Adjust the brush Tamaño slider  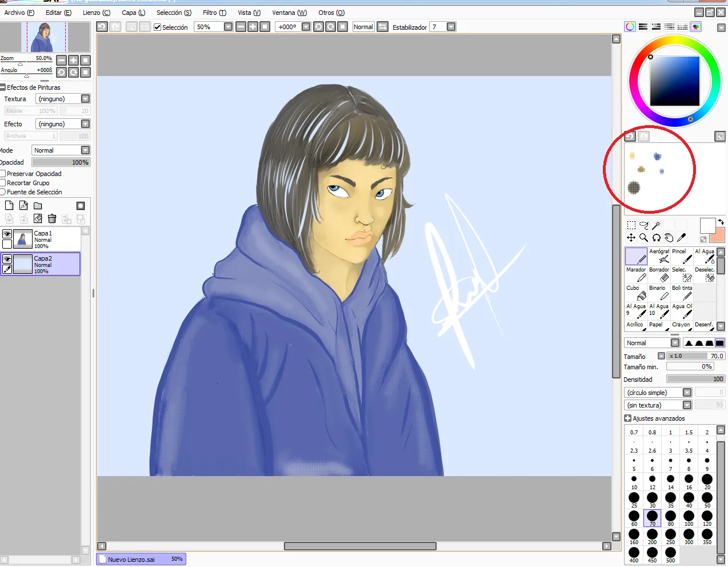tap(696, 356)
